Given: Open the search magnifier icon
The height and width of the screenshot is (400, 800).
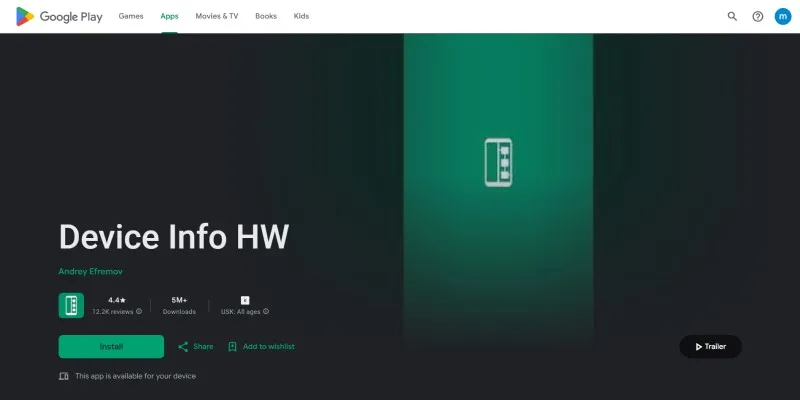Looking at the screenshot, I should pyautogui.click(x=732, y=16).
